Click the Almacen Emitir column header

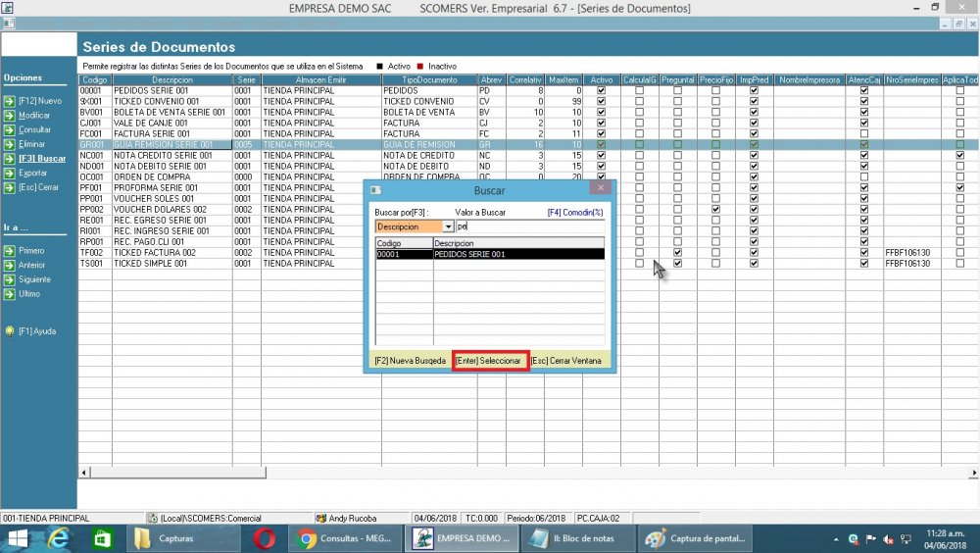click(321, 80)
